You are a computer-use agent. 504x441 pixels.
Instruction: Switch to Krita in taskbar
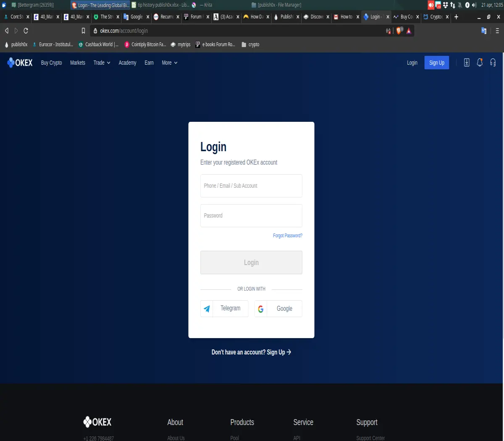tap(202, 5)
